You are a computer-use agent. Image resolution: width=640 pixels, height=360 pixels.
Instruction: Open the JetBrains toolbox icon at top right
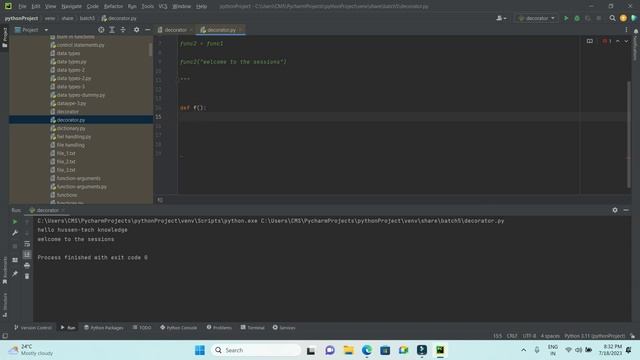point(633,18)
